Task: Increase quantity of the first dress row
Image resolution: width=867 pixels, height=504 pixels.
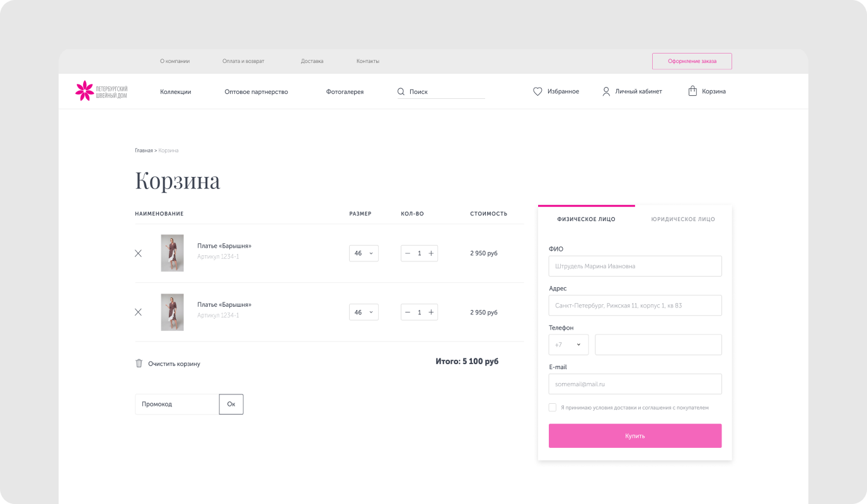Action: 431,253
